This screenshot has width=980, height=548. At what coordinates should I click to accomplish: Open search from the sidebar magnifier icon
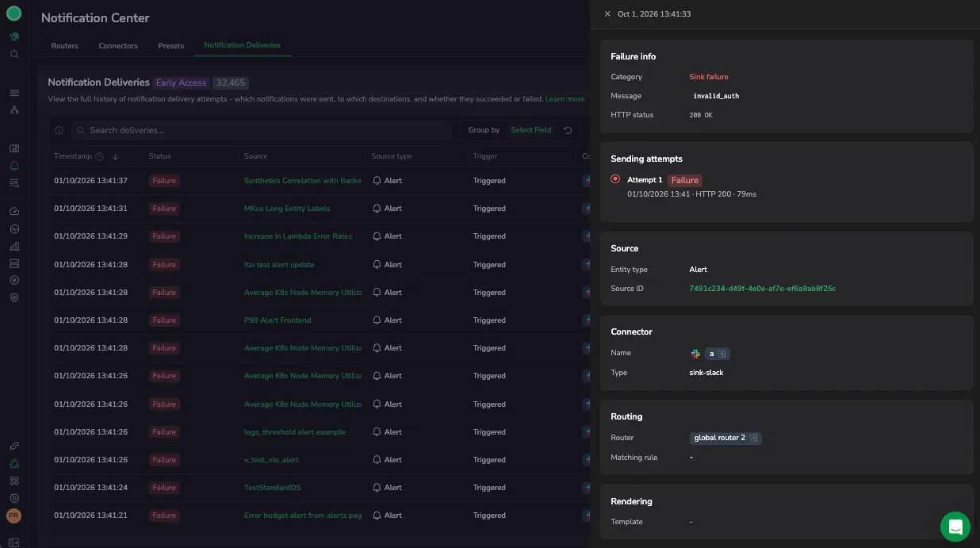coord(14,55)
